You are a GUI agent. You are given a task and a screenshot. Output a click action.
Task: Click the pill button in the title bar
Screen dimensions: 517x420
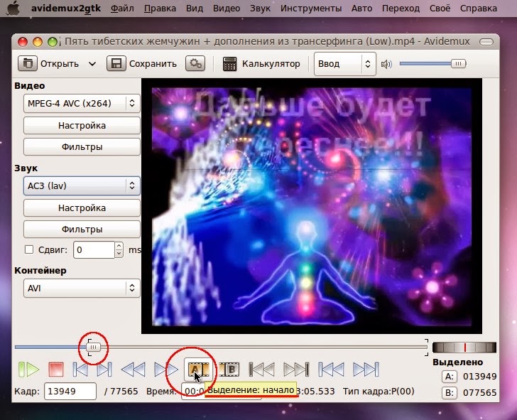(x=486, y=42)
